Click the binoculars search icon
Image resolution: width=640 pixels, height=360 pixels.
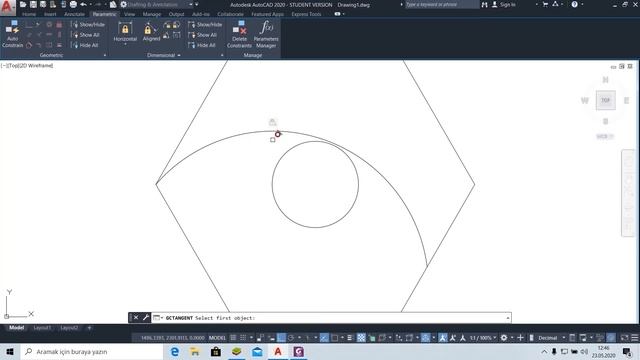point(484,4)
